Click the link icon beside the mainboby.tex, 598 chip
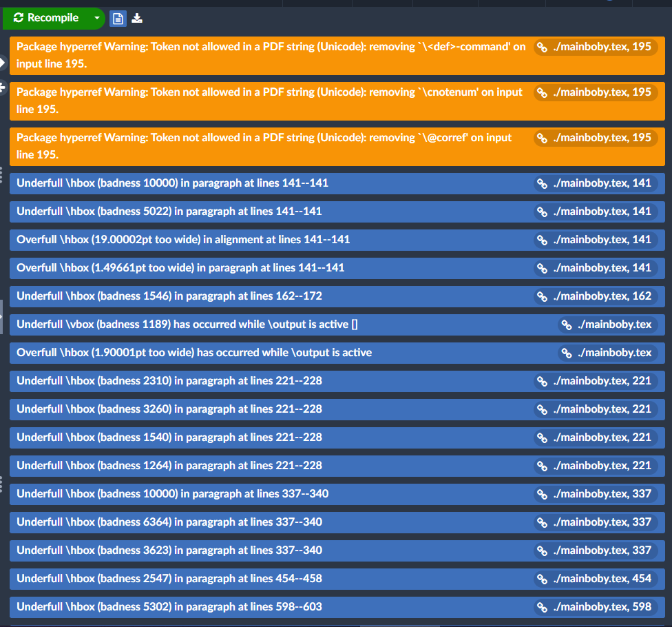The width and height of the screenshot is (672, 627). [x=544, y=607]
